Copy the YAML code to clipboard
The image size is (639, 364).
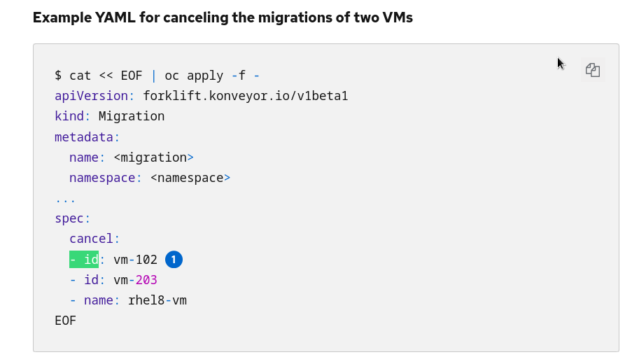click(x=592, y=70)
